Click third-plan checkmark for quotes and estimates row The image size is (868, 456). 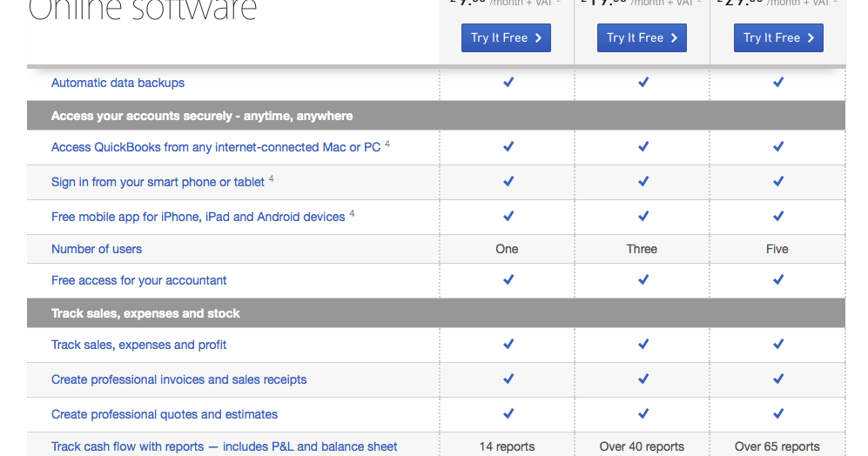(x=778, y=413)
